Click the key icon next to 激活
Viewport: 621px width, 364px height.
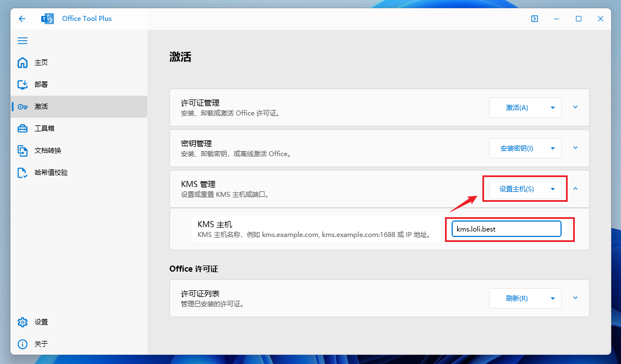click(23, 107)
